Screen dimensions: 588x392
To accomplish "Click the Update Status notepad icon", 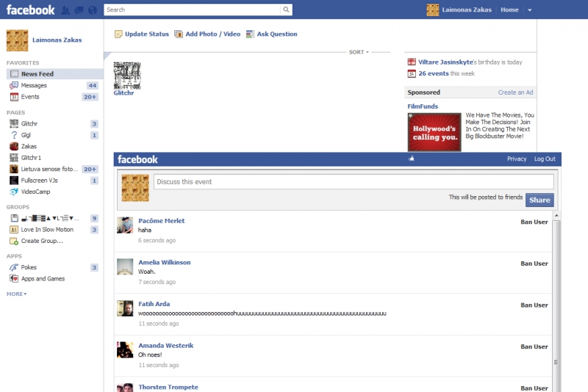I will coord(118,34).
